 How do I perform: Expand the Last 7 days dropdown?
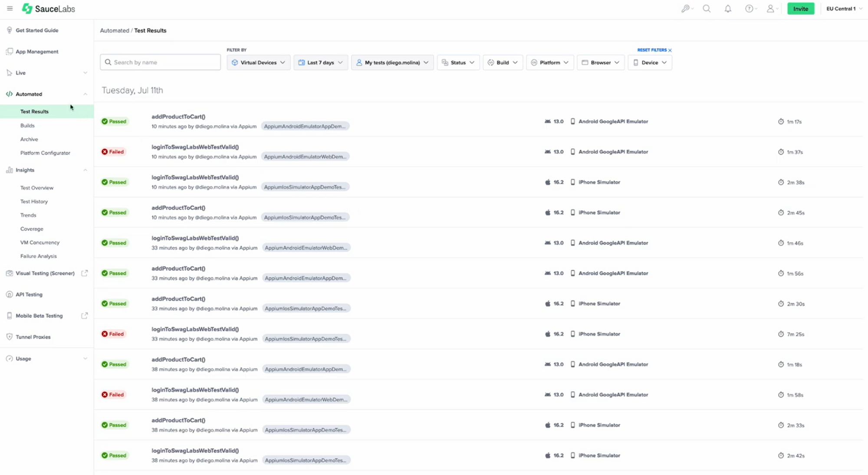click(320, 63)
